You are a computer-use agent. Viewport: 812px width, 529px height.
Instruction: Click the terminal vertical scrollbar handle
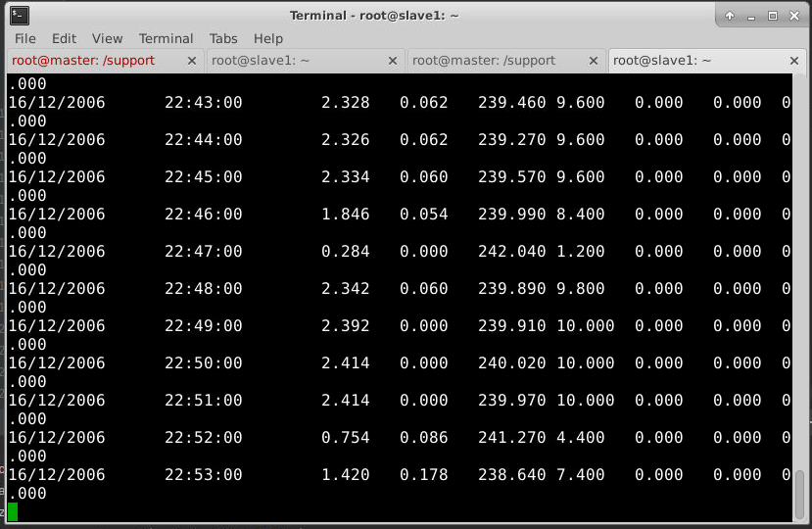[x=800, y=493]
